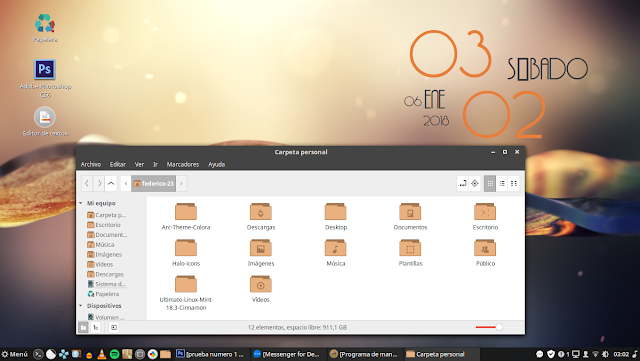Open the network Wi-Fi tray icon

coord(596,354)
